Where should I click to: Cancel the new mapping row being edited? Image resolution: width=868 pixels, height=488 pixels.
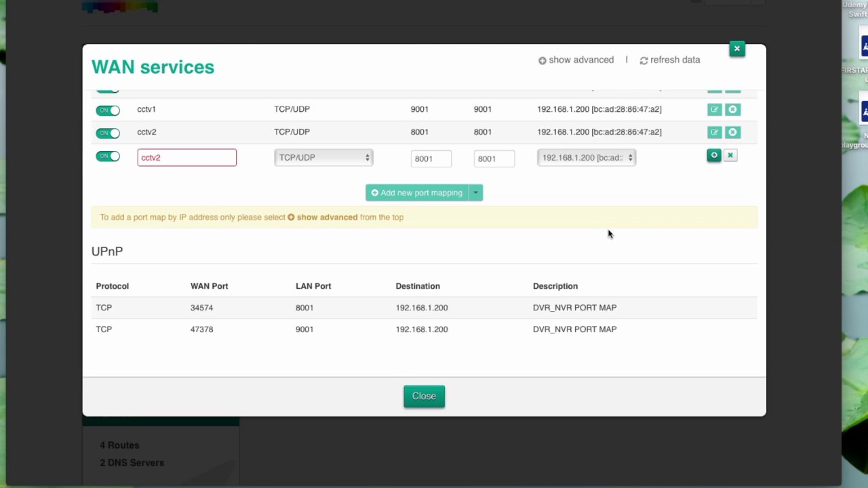[730, 155]
